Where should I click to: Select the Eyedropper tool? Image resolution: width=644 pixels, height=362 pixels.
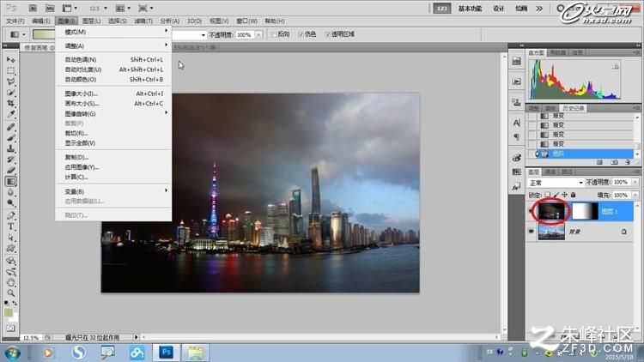[x=11, y=114]
